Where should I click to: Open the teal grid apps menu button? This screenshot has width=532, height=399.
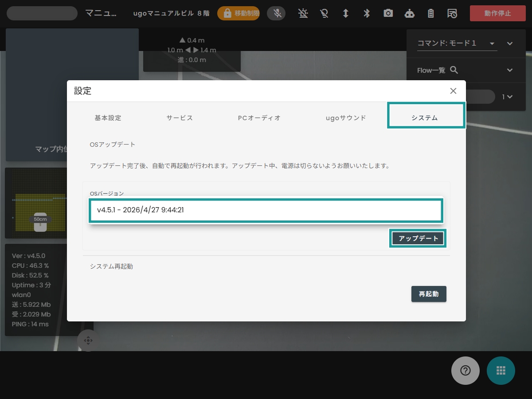pyautogui.click(x=501, y=370)
